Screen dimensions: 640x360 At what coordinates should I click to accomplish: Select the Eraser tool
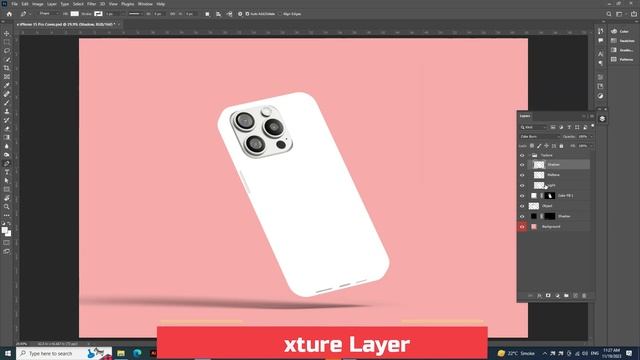point(7,129)
